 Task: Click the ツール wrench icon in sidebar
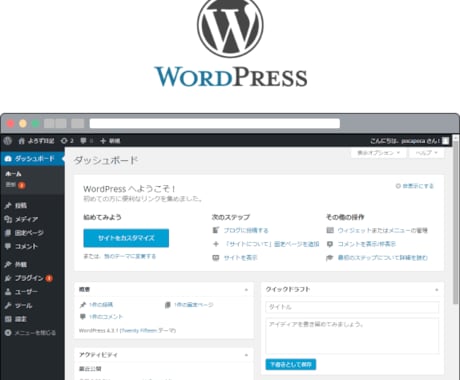[8, 305]
